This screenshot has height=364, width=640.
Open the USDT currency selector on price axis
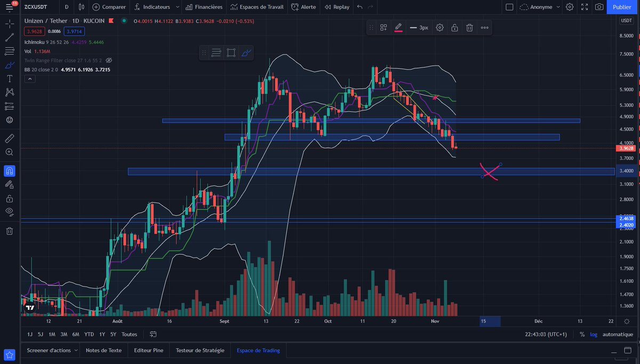click(626, 20)
